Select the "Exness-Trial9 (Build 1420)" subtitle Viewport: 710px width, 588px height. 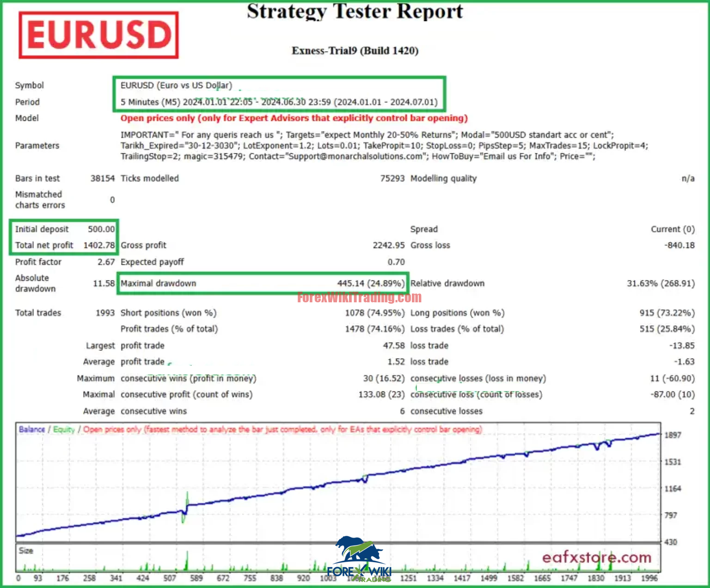[355, 50]
